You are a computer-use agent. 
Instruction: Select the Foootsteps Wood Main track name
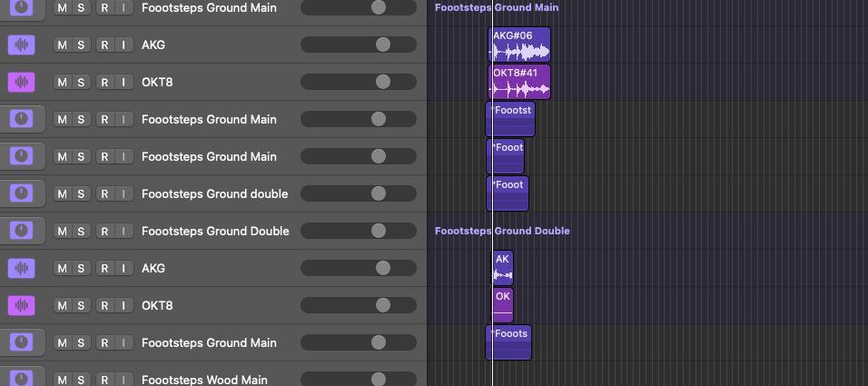click(204, 380)
